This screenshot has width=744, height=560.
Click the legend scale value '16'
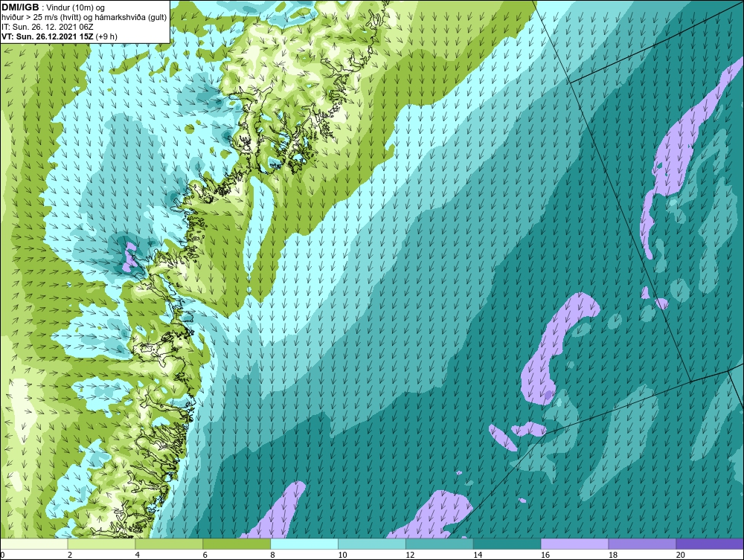click(x=545, y=555)
